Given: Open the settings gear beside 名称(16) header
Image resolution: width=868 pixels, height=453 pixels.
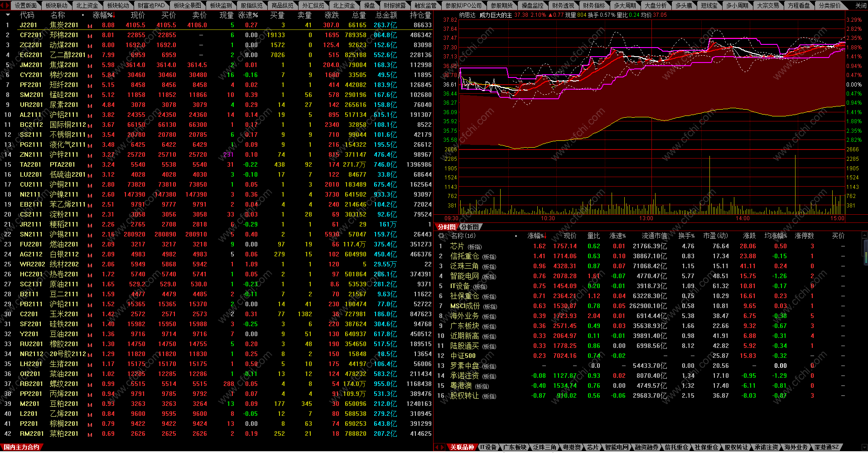Looking at the screenshot, I should 441,236.
